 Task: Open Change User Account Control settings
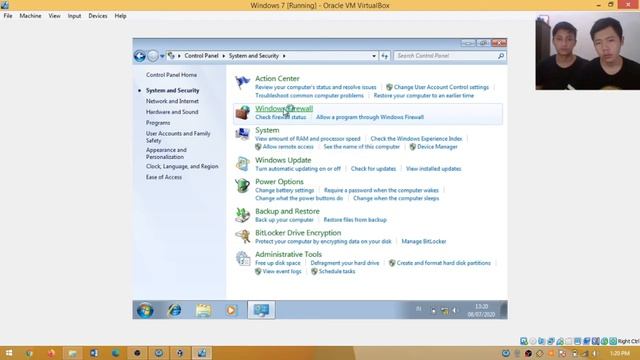pos(441,87)
